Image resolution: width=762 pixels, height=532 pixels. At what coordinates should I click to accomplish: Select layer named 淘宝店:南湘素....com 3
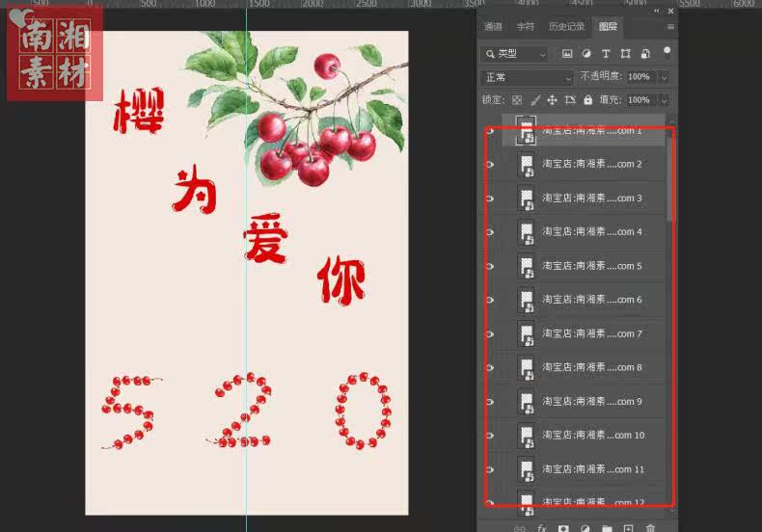coord(584,198)
